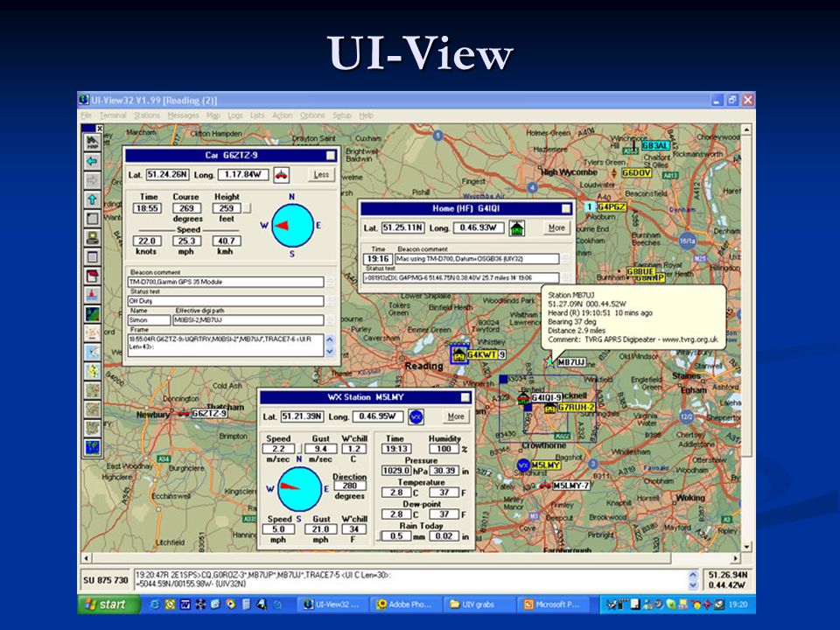
Task: Click the Frame box up arrow in G6ZTZ-9 window
Action: point(330,339)
